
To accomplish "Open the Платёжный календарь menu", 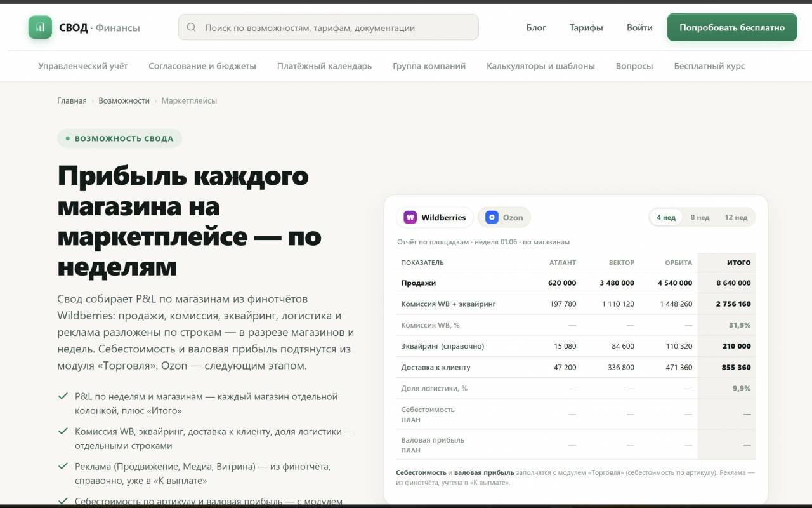I will (324, 66).
